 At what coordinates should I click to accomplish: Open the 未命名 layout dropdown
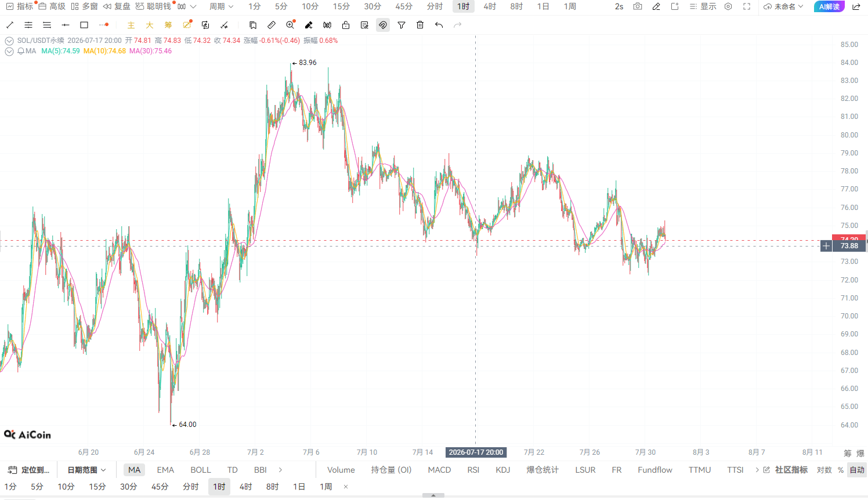point(784,6)
